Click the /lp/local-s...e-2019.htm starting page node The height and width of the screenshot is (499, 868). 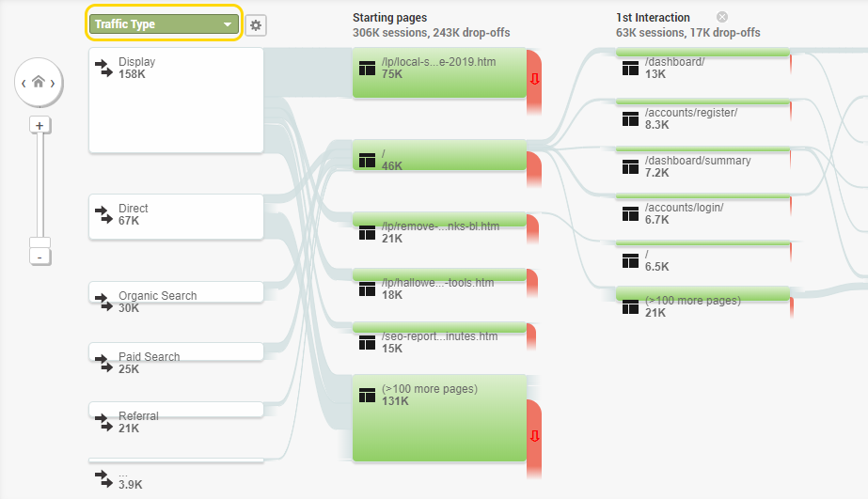439,73
